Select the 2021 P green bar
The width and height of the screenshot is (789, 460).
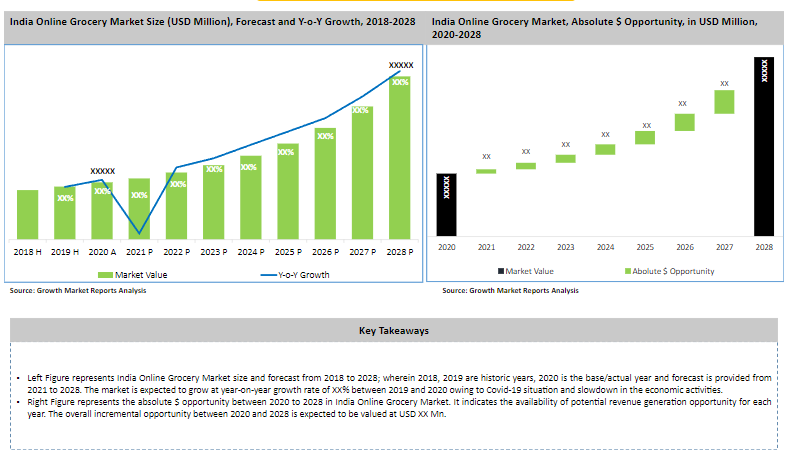(139, 209)
